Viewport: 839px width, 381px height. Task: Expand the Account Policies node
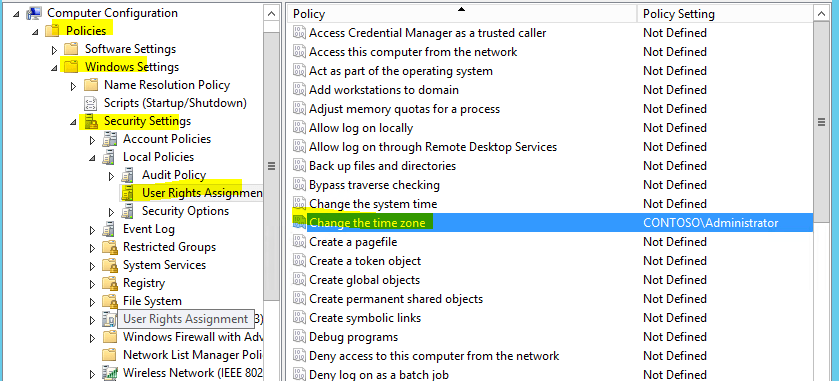tap(92, 140)
